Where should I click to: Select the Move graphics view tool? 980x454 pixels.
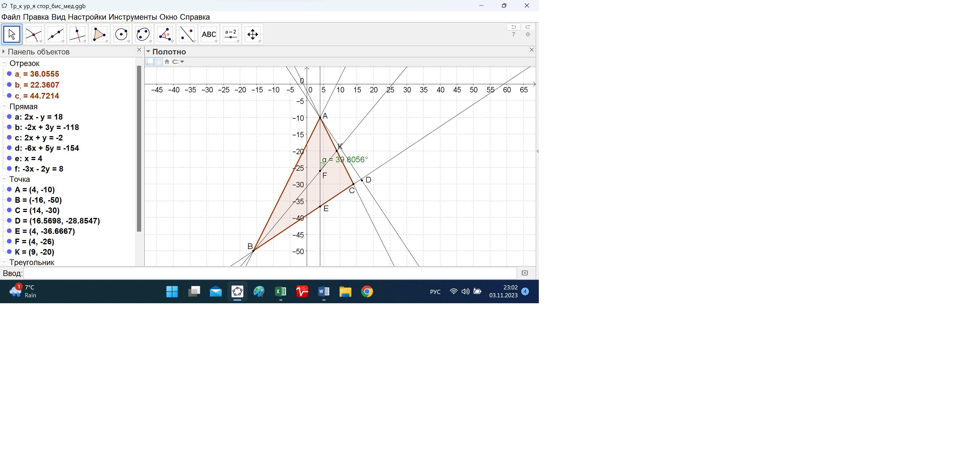point(252,34)
